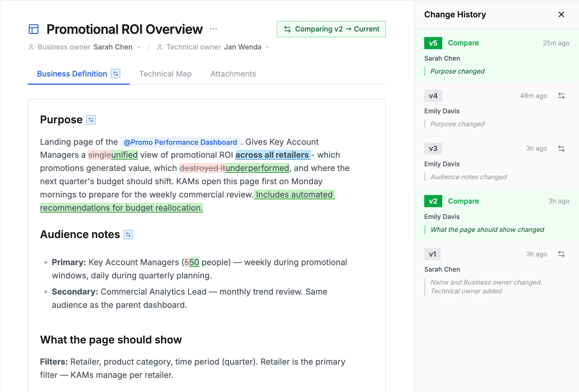Click the Filters label under page requirements
579x392 pixels.
pos(54,362)
